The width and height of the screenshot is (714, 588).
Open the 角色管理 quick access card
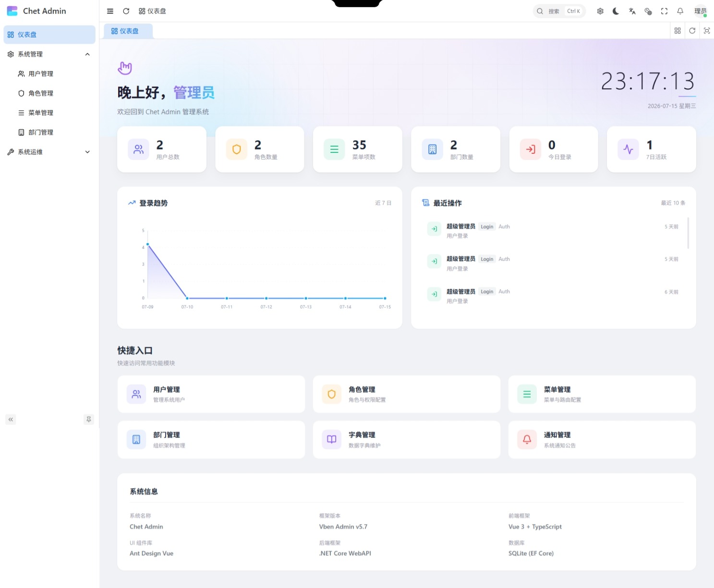[407, 394]
